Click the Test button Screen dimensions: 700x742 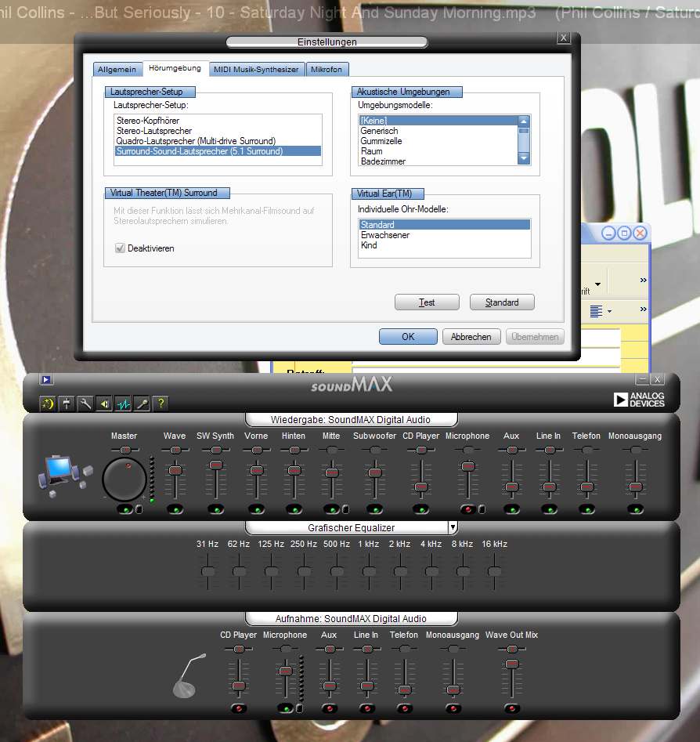427,302
